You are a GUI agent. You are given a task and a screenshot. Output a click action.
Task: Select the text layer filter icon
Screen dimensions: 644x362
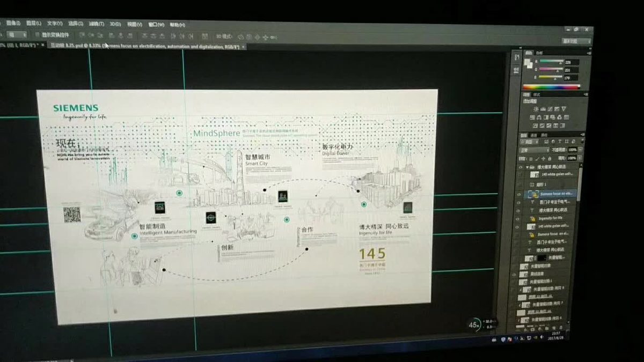coord(560,142)
